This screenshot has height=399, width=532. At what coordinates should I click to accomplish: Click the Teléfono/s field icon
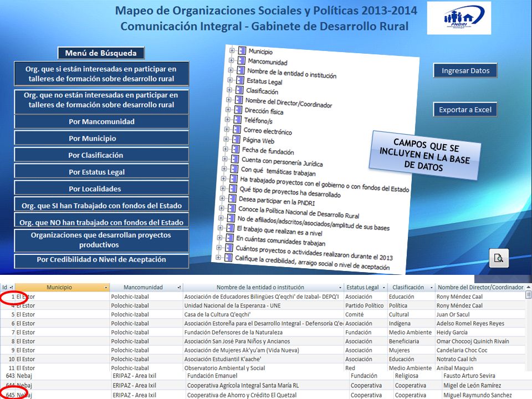pos(237,120)
